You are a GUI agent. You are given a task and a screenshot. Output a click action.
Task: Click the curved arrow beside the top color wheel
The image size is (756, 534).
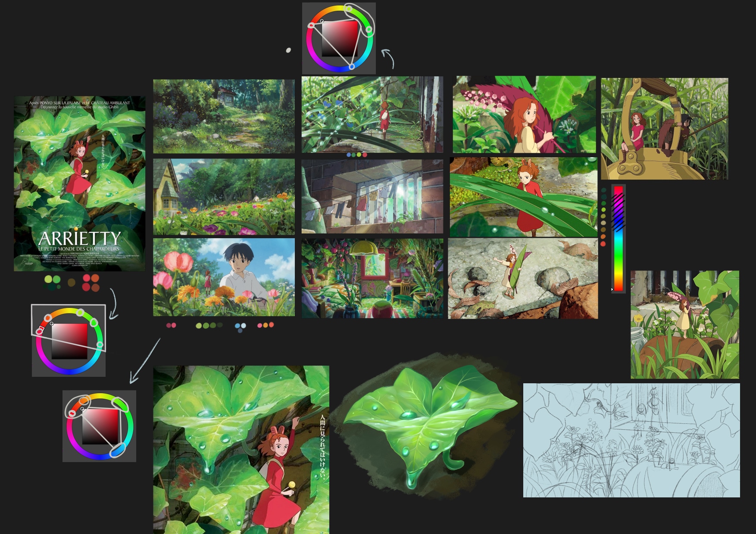[x=388, y=59]
